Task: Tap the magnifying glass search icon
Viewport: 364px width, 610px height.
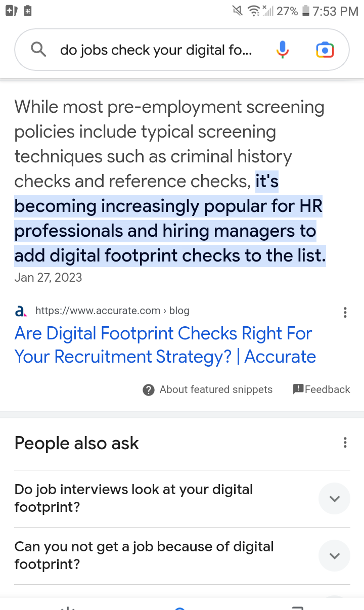Action: 38,50
